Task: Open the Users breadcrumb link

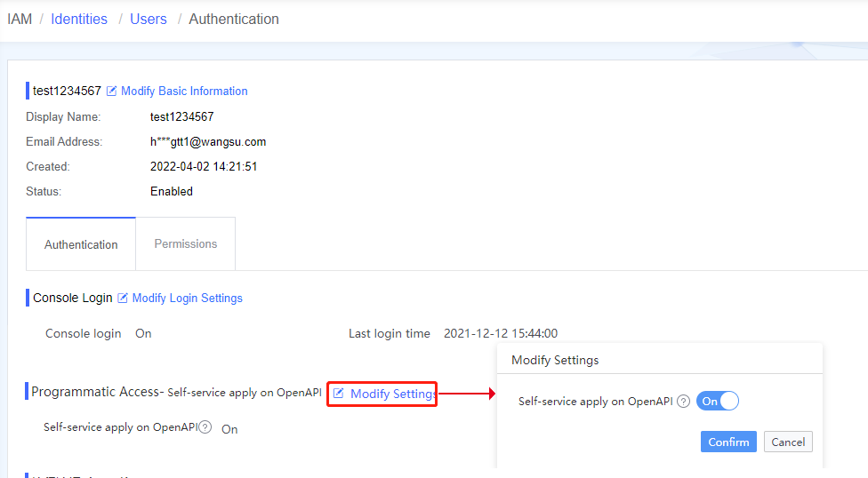Action: (x=149, y=19)
